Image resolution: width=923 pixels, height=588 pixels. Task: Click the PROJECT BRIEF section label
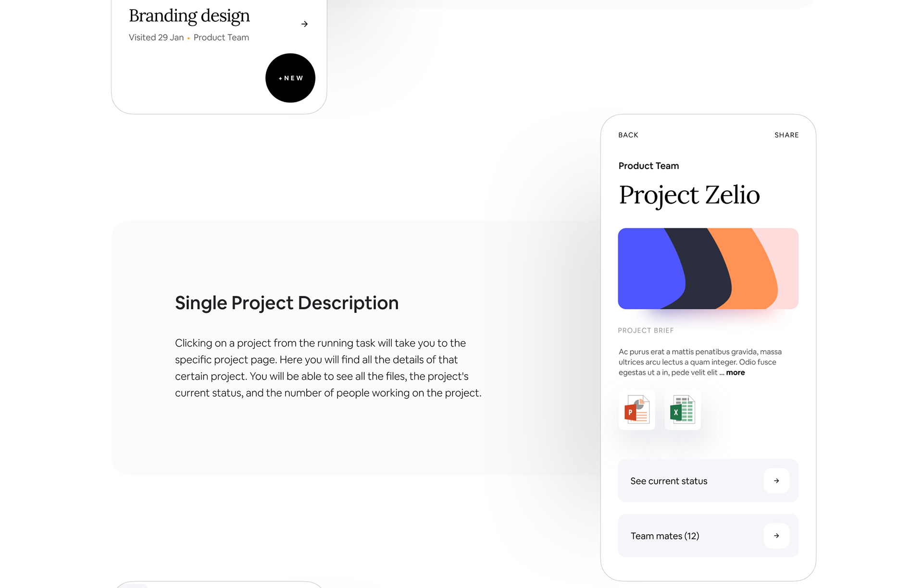point(646,331)
